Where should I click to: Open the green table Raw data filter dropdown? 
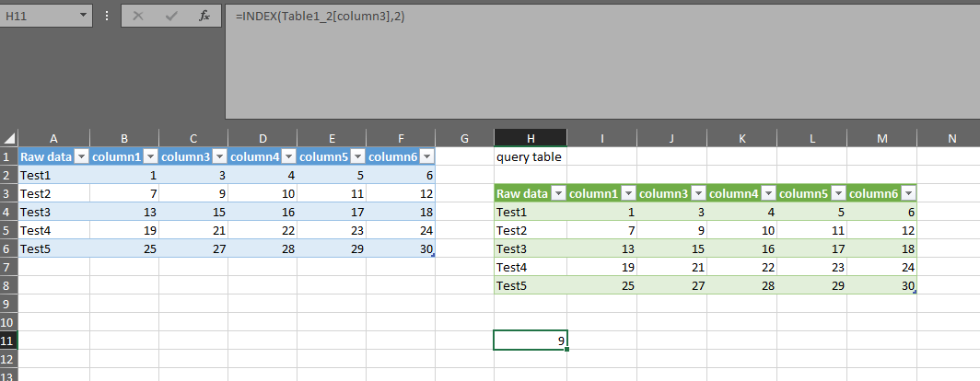click(558, 193)
